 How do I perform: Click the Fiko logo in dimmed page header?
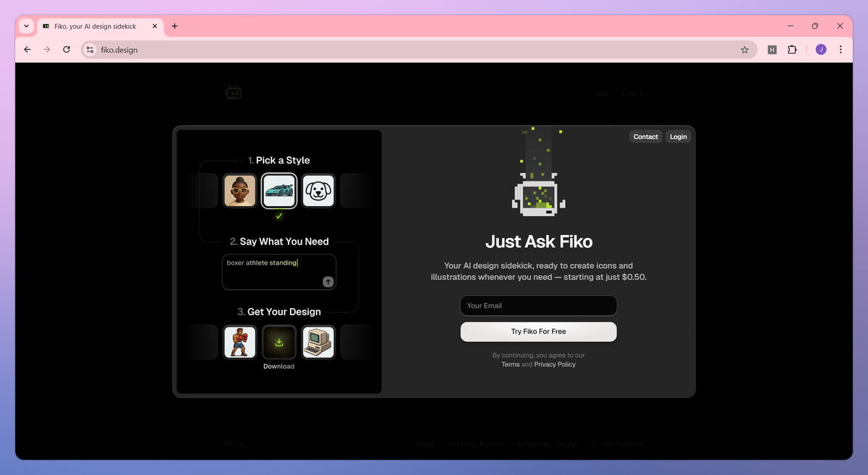pos(233,93)
